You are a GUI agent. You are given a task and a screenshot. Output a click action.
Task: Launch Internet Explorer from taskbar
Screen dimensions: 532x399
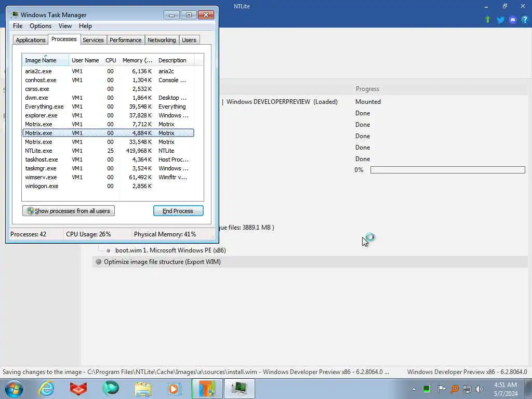tap(46, 389)
